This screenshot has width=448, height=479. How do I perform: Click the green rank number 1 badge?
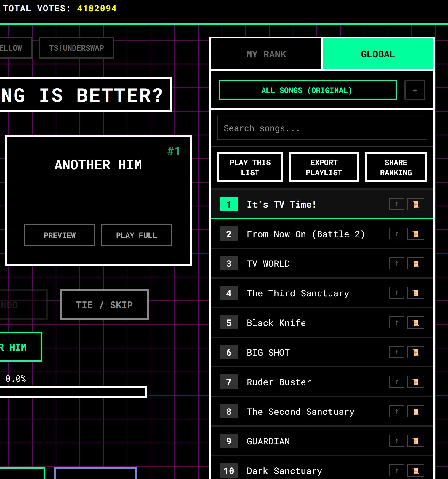pos(229,204)
